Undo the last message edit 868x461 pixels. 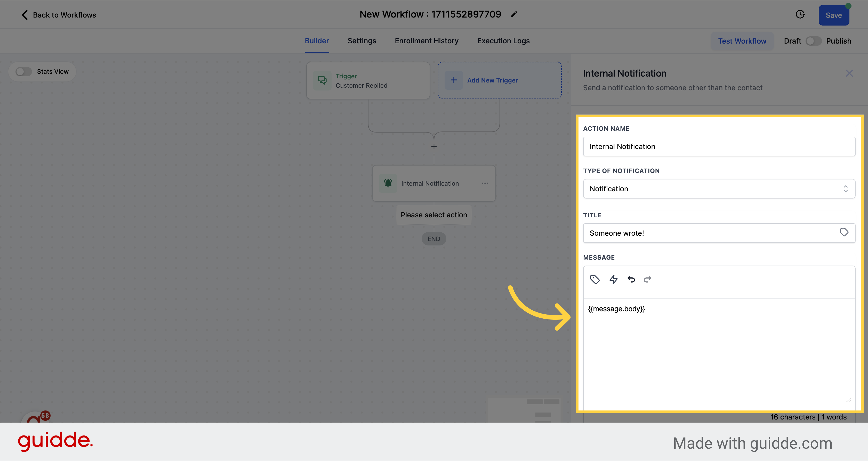point(631,279)
